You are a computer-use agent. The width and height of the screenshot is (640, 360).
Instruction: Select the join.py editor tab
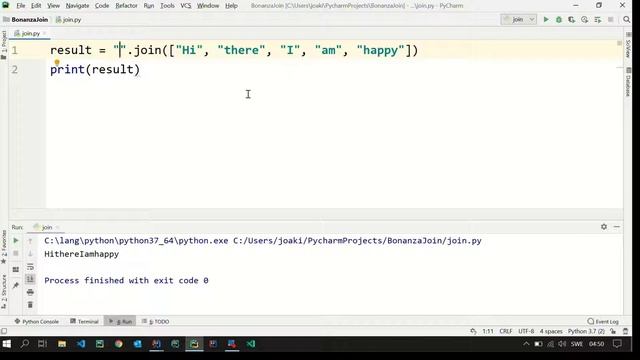tap(30, 33)
